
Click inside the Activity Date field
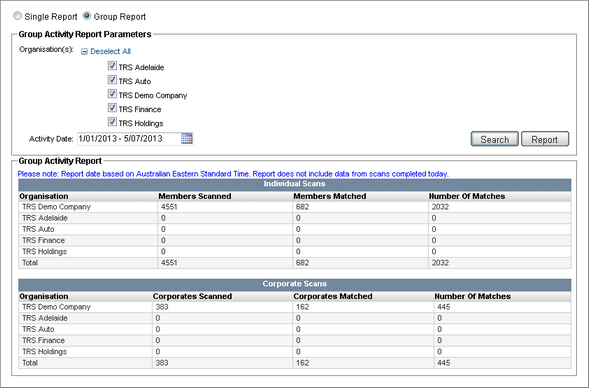click(x=129, y=139)
